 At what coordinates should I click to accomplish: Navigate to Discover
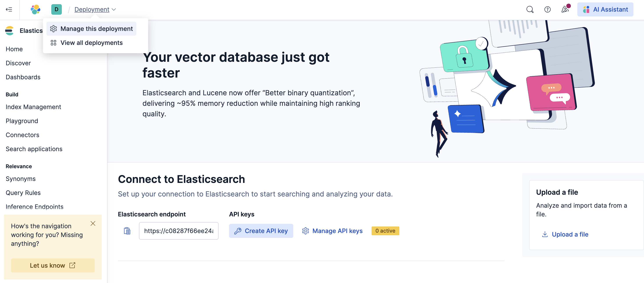pyautogui.click(x=18, y=63)
